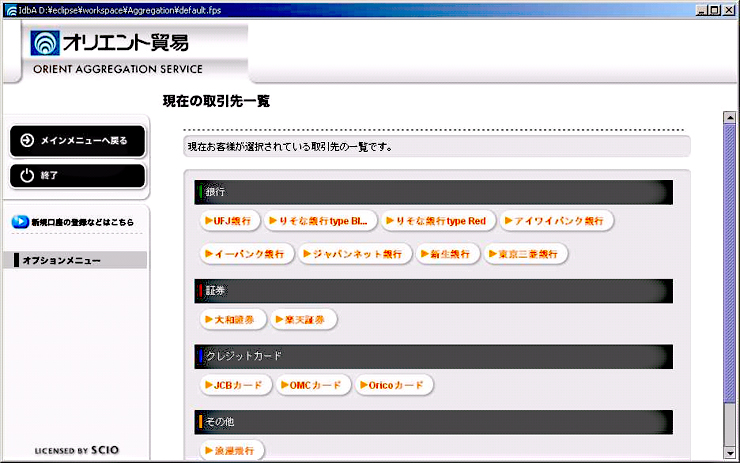Click the IdbA window title bar icon
740x463 pixels.
tap(10, 10)
